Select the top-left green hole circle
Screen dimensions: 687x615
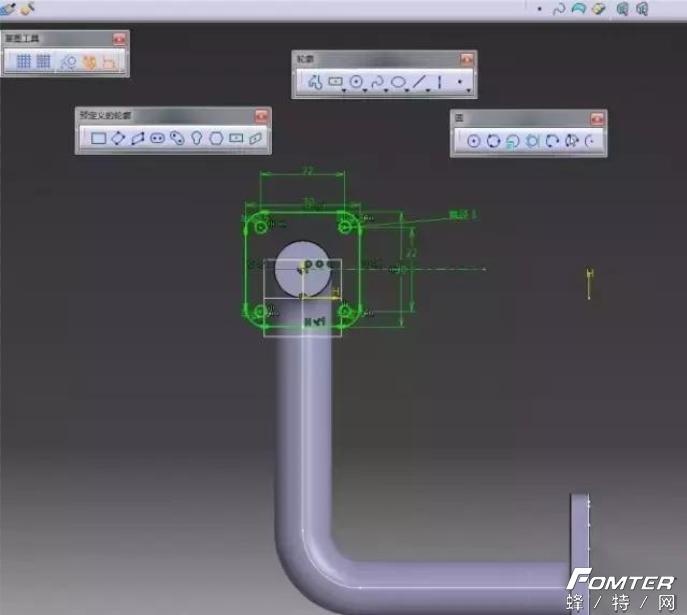(262, 227)
